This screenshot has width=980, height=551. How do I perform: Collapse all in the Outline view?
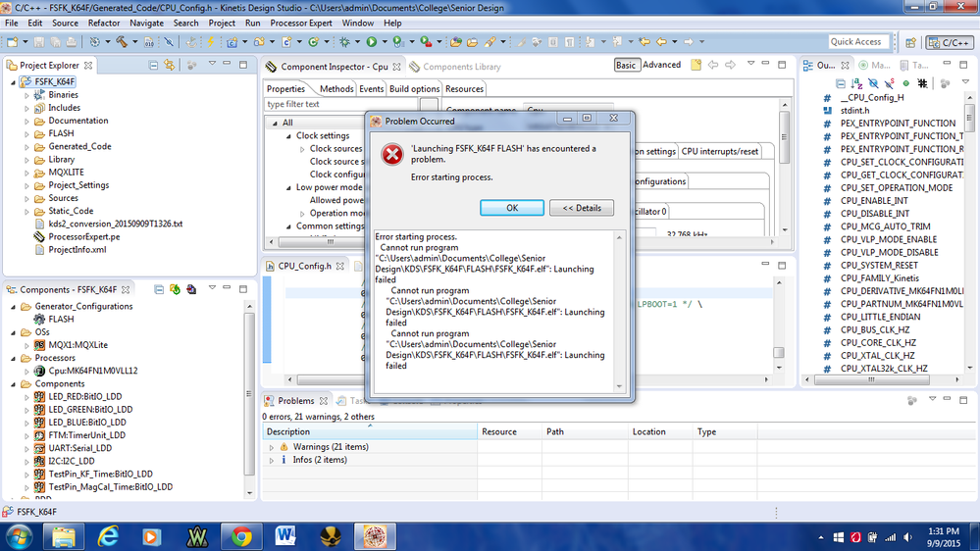tap(841, 83)
